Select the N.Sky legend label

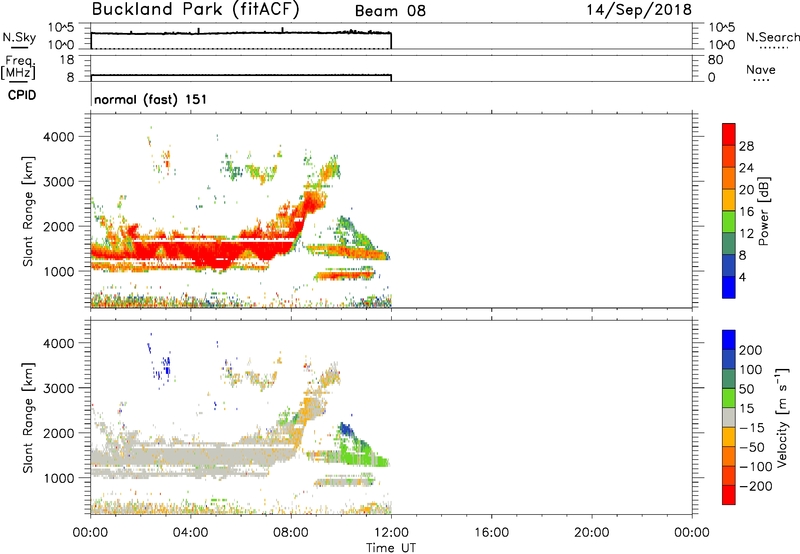(x=19, y=38)
